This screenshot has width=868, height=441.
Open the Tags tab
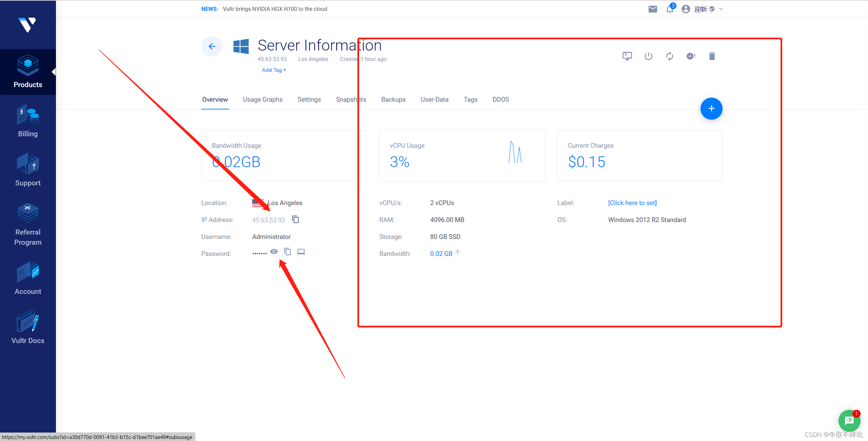(x=471, y=100)
